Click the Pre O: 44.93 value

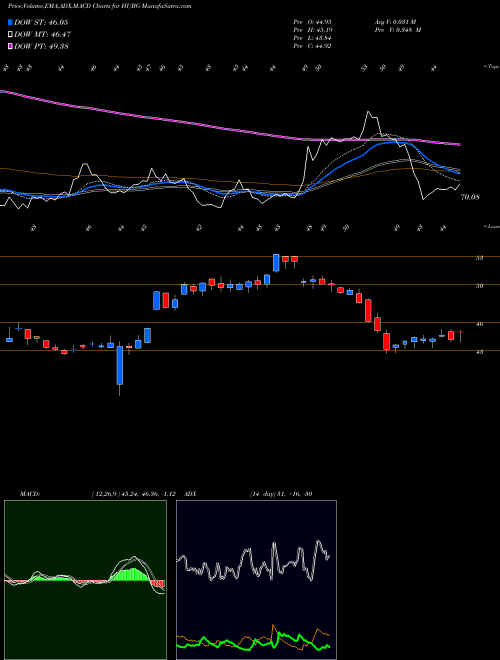click(x=312, y=22)
